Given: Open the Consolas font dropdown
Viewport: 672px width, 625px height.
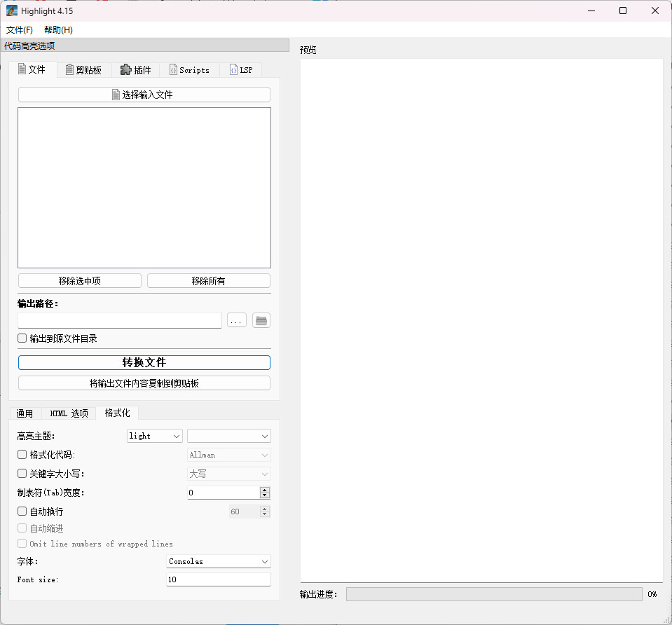Looking at the screenshot, I should 219,561.
